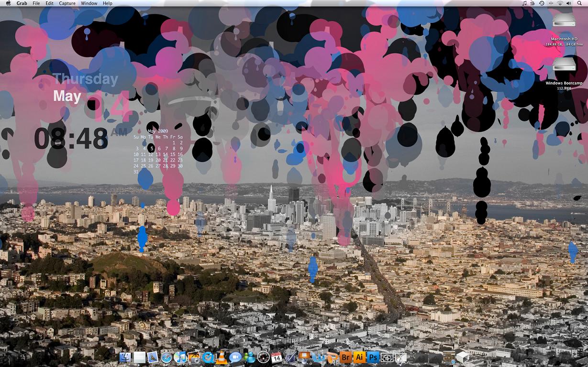The width and height of the screenshot is (588, 367).
Task: Open Finder from the Dock
Action: coord(125,357)
